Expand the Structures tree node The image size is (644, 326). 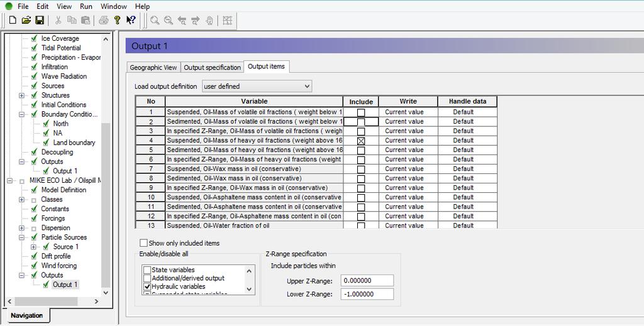click(x=22, y=95)
